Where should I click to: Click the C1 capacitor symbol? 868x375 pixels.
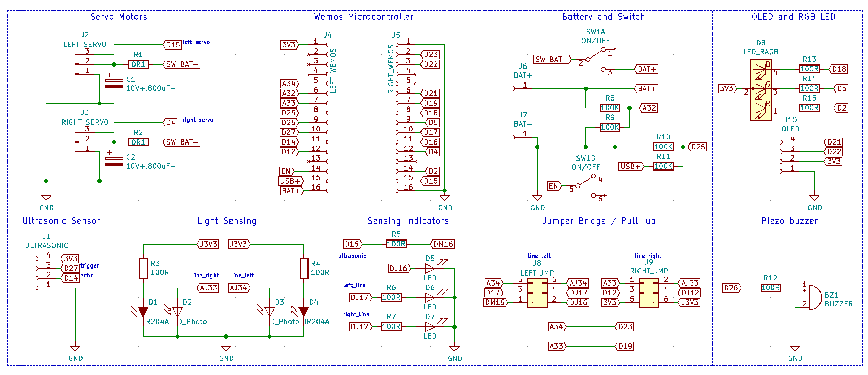coord(114,84)
